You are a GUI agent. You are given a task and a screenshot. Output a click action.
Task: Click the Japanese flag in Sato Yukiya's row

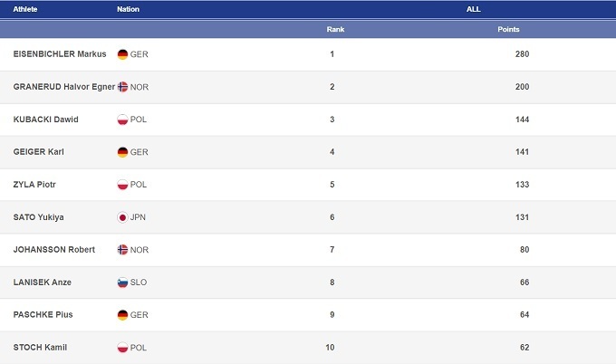click(x=122, y=217)
